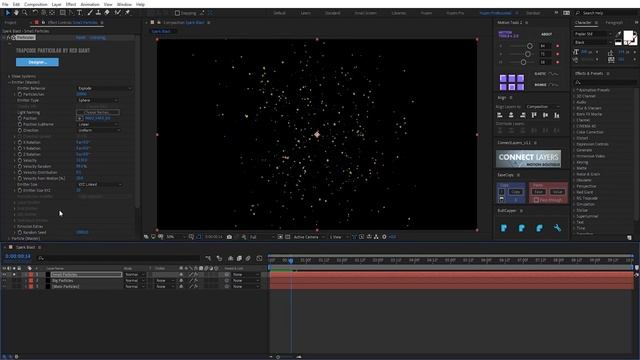Click the white fill color swatch
The width and height of the screenshot is (640, 360).
pyautogui.click(x=629, y=36)
